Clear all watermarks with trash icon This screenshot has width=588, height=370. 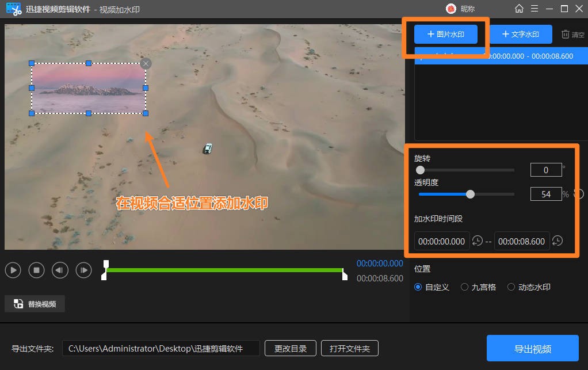coord(566,35)
